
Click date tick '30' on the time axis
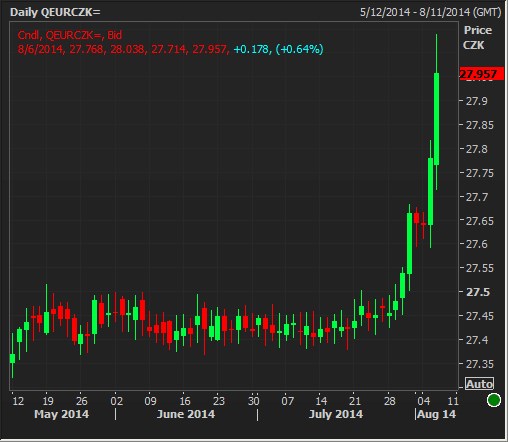[254, 401]
